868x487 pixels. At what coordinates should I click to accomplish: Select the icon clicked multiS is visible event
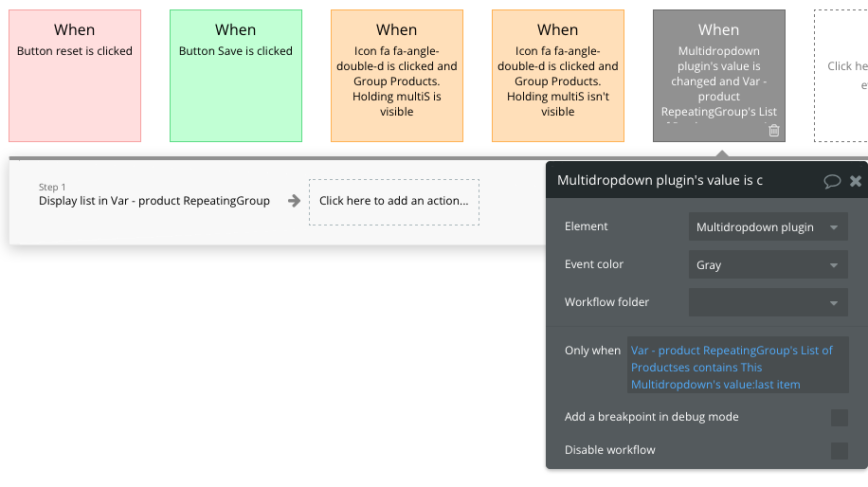[x=397, y=76]
